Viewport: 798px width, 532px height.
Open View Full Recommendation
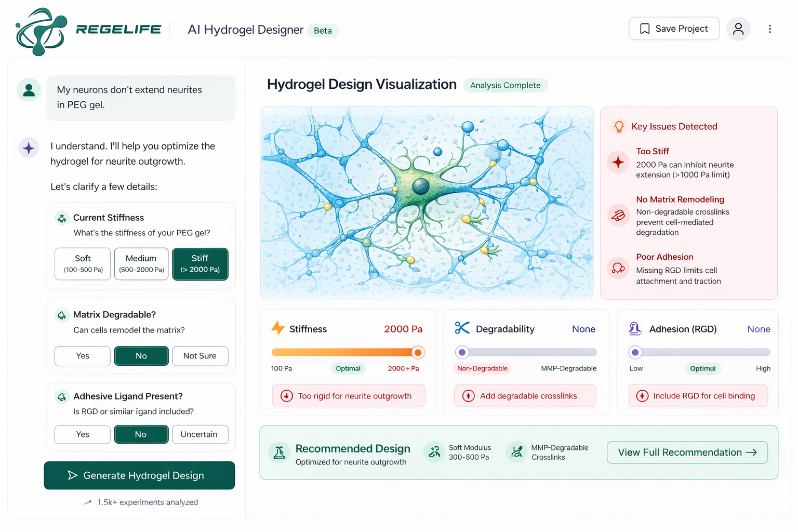click(687, 452)
